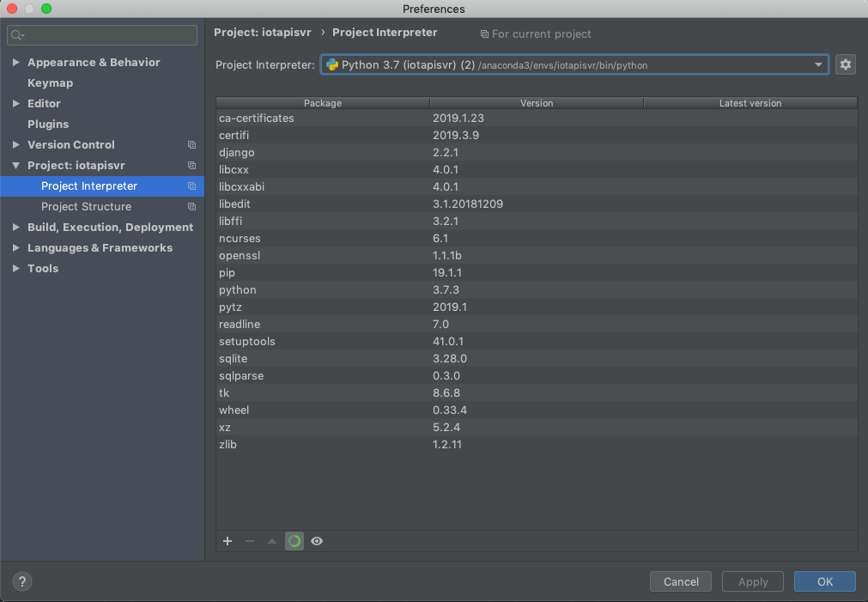Expand Version Control section
The width and height of the screenshot is (868, 602).
(x=16, y=144)
